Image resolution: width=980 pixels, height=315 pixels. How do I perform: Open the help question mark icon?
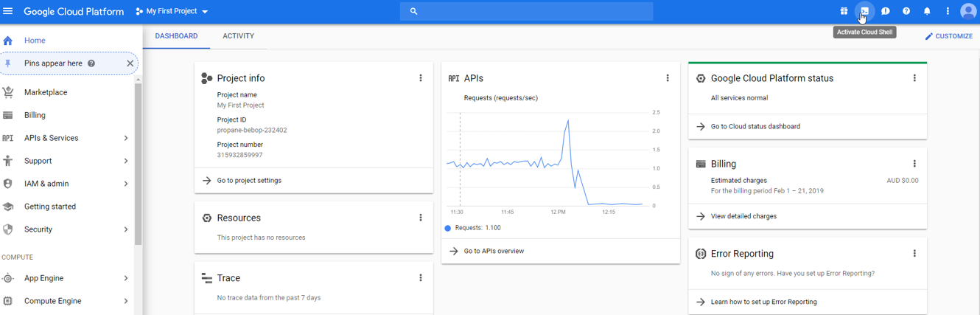[906, 11]
